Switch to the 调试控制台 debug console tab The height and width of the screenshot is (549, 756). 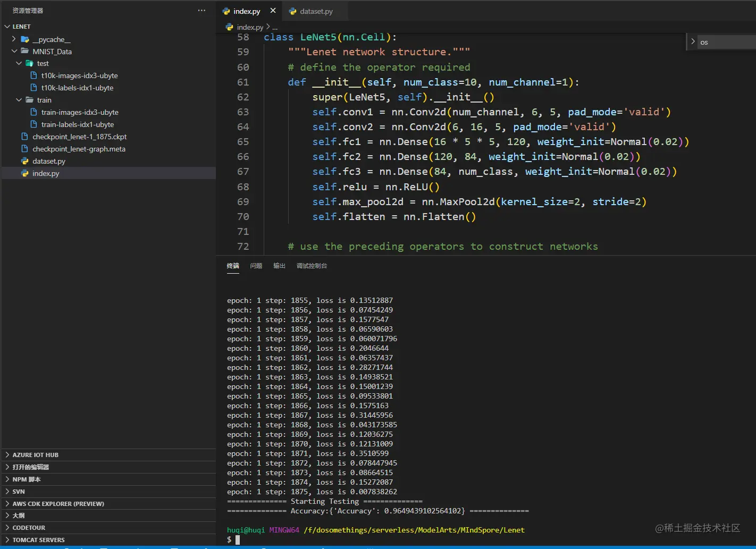(x=312, y=266)
